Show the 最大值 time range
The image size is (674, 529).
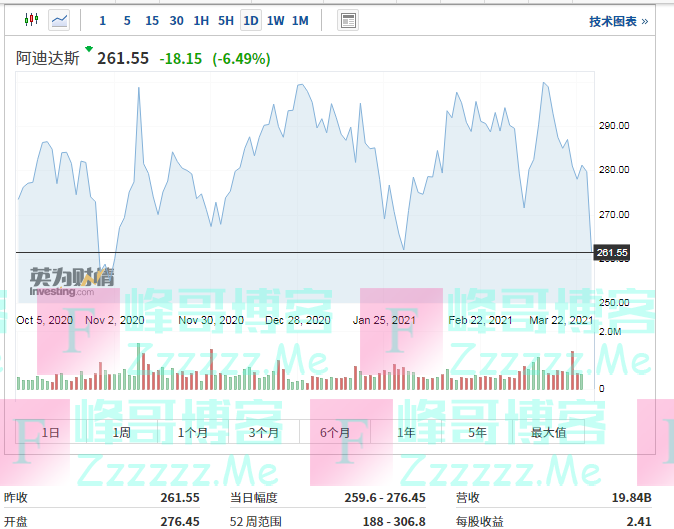(548, 432)
